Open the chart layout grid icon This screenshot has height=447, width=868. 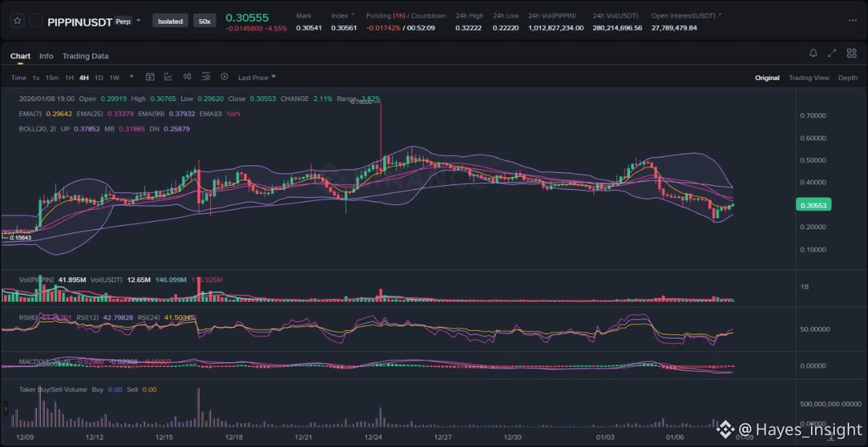[852, 54]
